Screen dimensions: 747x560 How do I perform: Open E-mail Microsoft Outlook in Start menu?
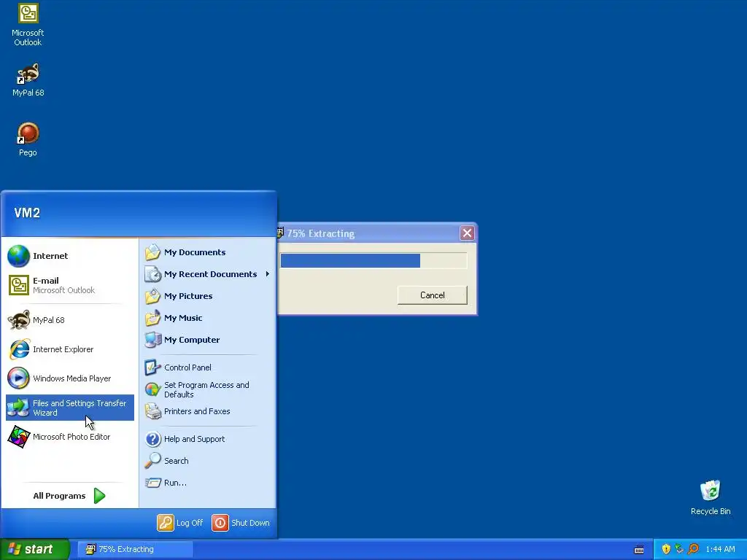tap(70, 285)
